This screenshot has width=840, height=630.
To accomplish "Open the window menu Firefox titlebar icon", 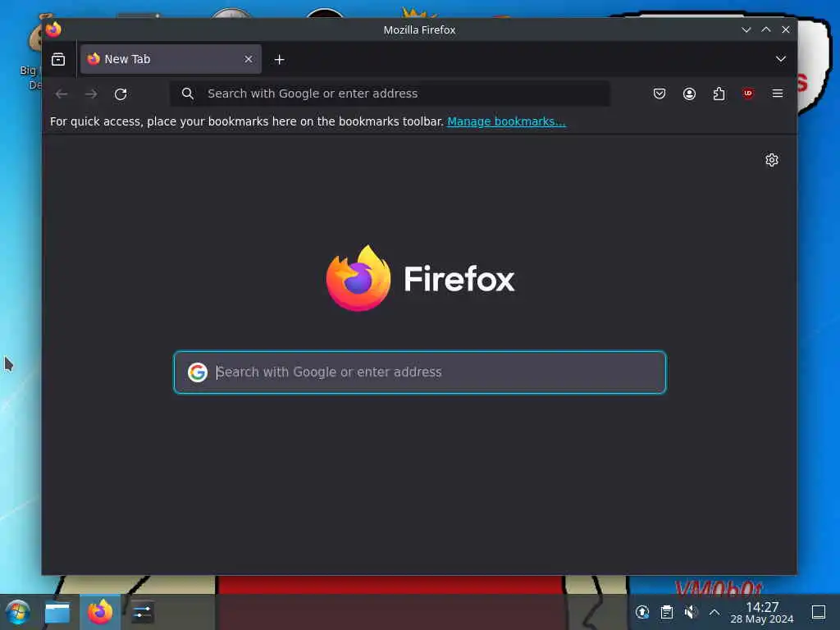I will (x=53, y=30).
